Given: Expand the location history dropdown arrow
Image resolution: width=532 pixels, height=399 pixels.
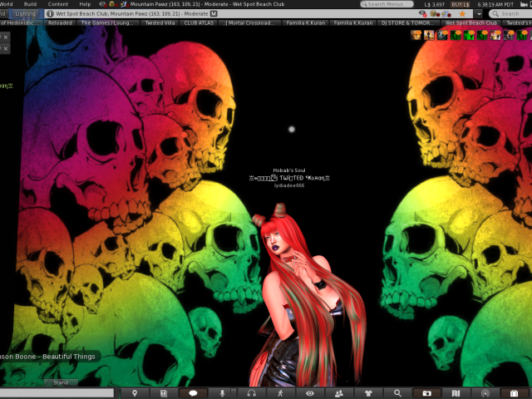Looking at the screenshot, I should point(479,14).
